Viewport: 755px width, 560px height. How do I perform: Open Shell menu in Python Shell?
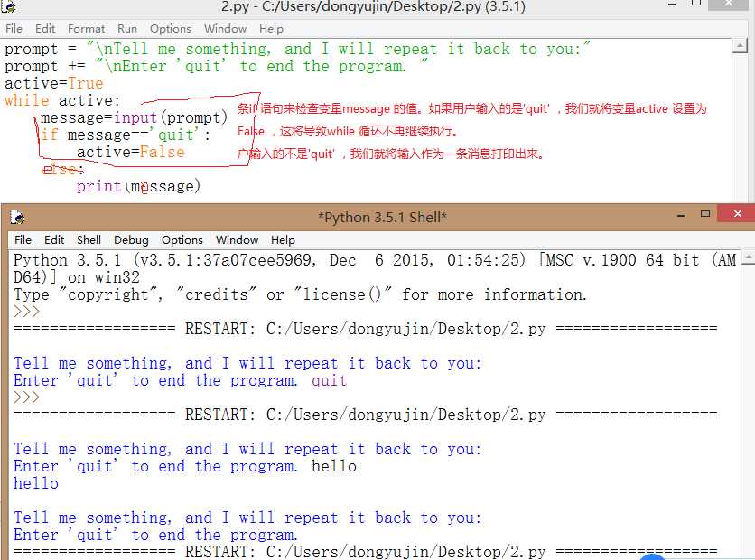tap(89, 239)
